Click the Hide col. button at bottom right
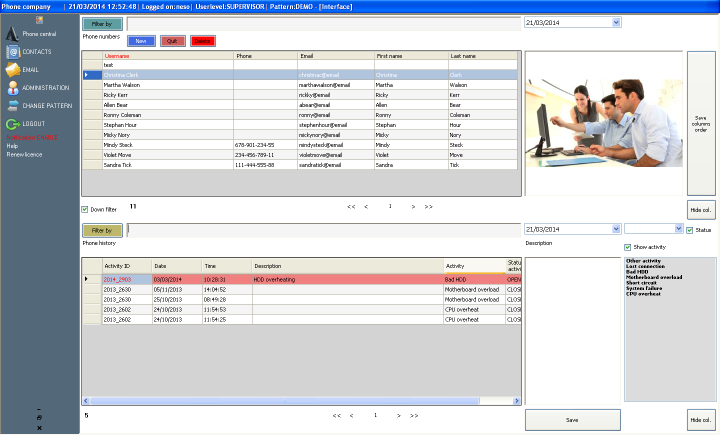This screenshot has width=720, height=435. coord(701,420)
